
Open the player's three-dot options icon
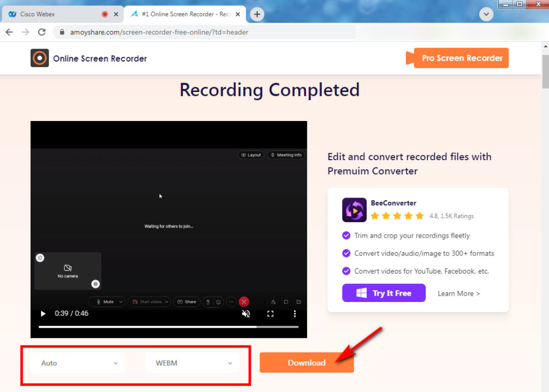(294, 313)
